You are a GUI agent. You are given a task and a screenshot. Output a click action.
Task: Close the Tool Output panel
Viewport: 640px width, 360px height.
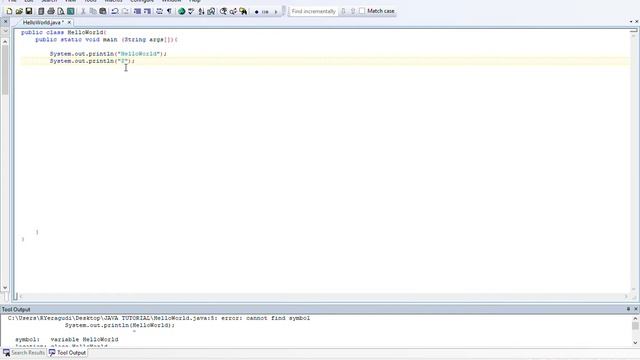(636, 309)
